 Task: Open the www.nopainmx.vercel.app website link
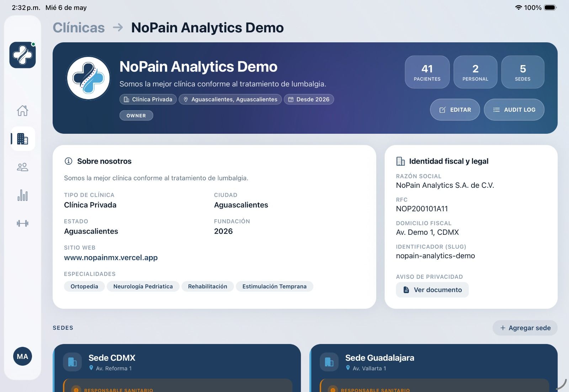click(111, 258)
